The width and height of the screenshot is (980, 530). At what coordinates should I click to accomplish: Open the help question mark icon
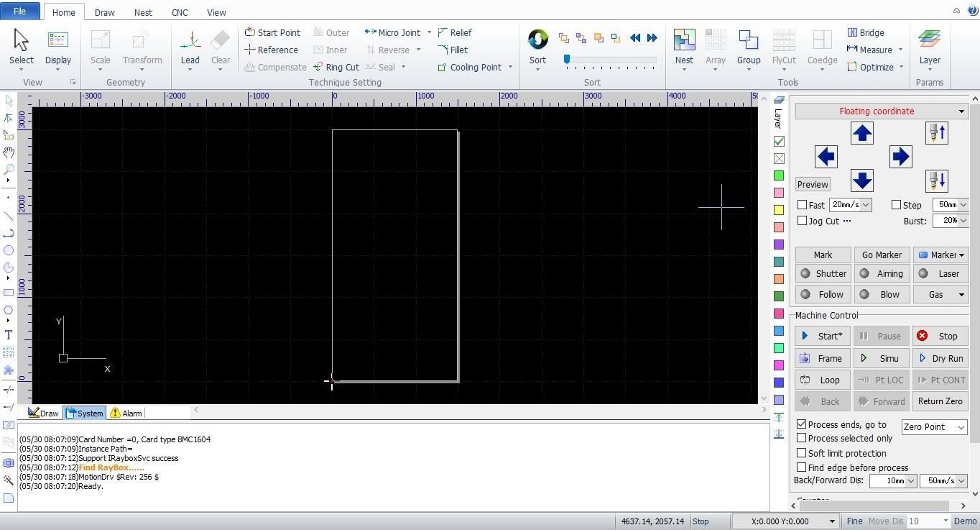973,11
